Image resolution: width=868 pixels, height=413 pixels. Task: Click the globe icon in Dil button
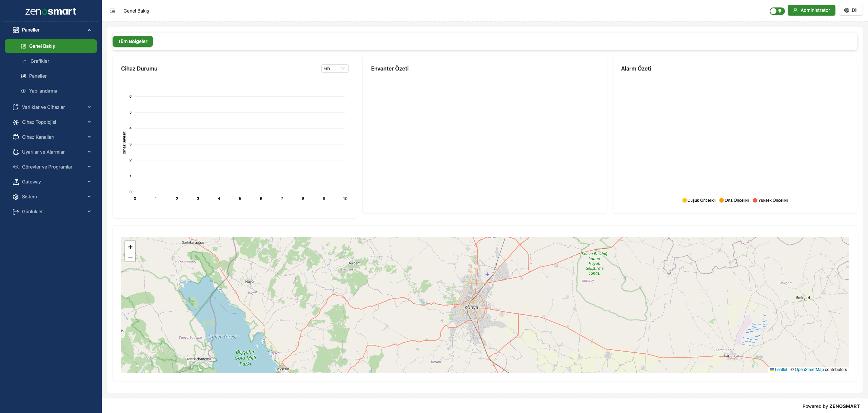(847, 10)
